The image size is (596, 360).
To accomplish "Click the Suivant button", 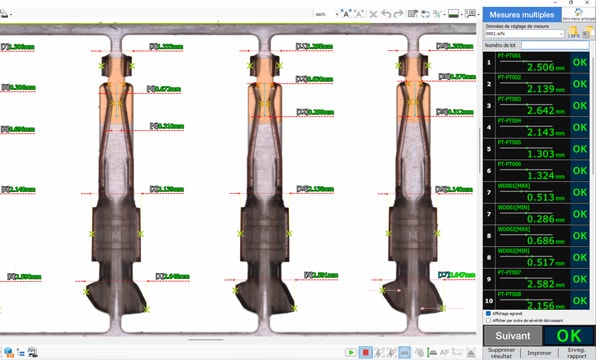I will (x=513, y=336).
